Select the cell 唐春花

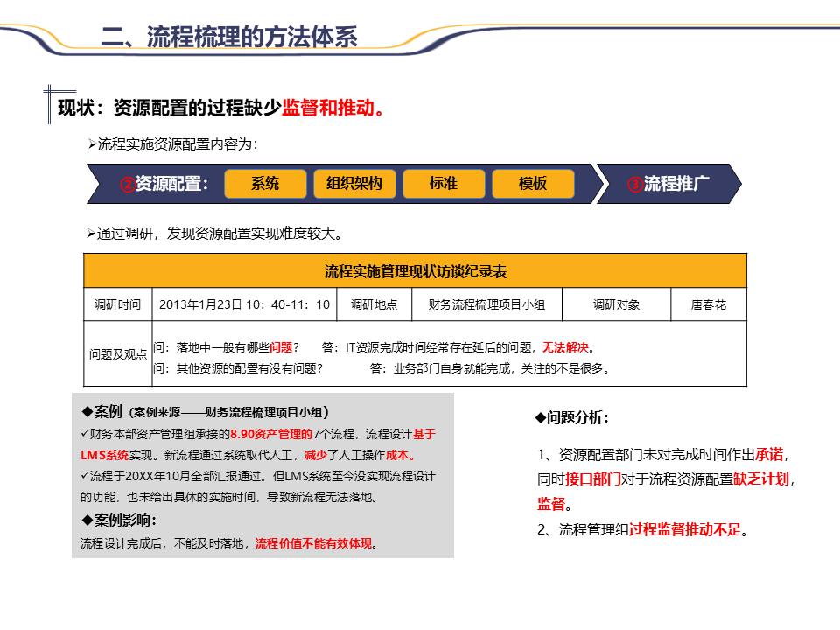click(x=708, y=304)
